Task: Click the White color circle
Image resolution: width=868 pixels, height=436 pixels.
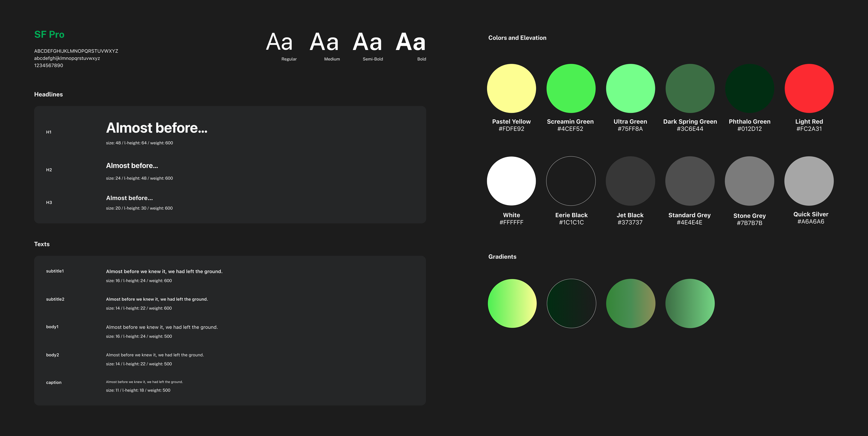Action: pyautogui.click(x=511, y=181)
